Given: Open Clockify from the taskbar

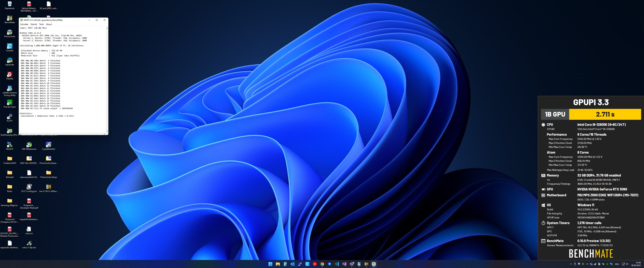Looking at the screenshot, I should coord(307,264).
